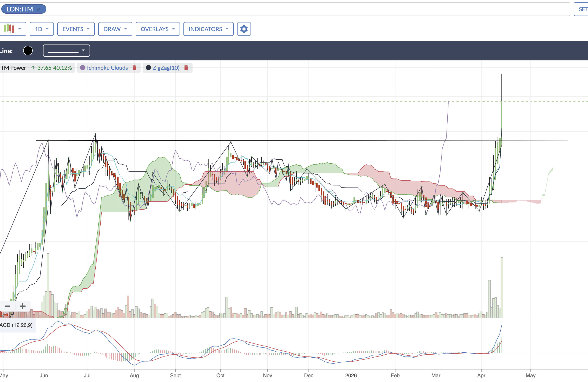588x382 pixels.
Task: Open chart settings gear
Action: 244,29
